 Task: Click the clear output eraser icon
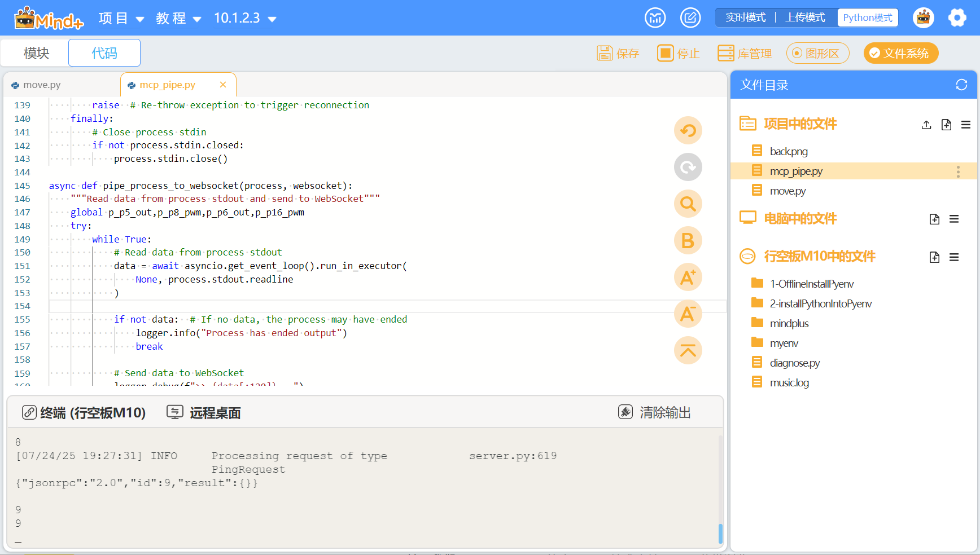(x=625, y=412)
